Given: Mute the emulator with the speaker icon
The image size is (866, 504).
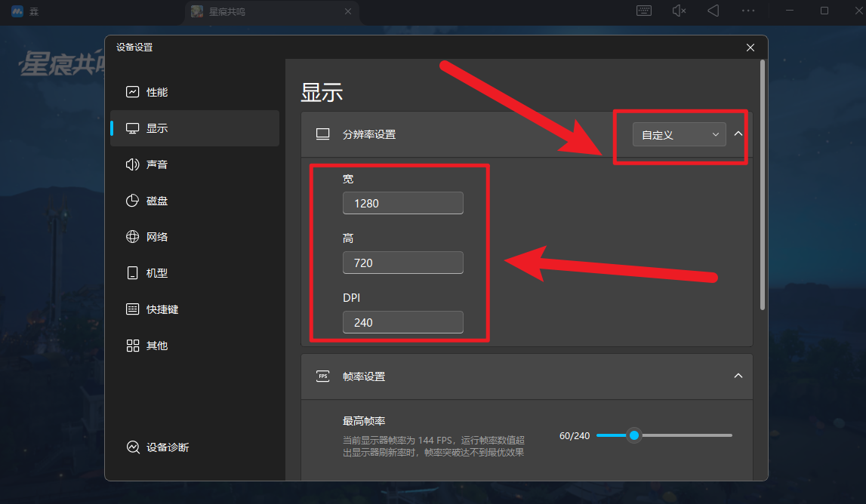Looking at the screenshot, I should (679, 11).
